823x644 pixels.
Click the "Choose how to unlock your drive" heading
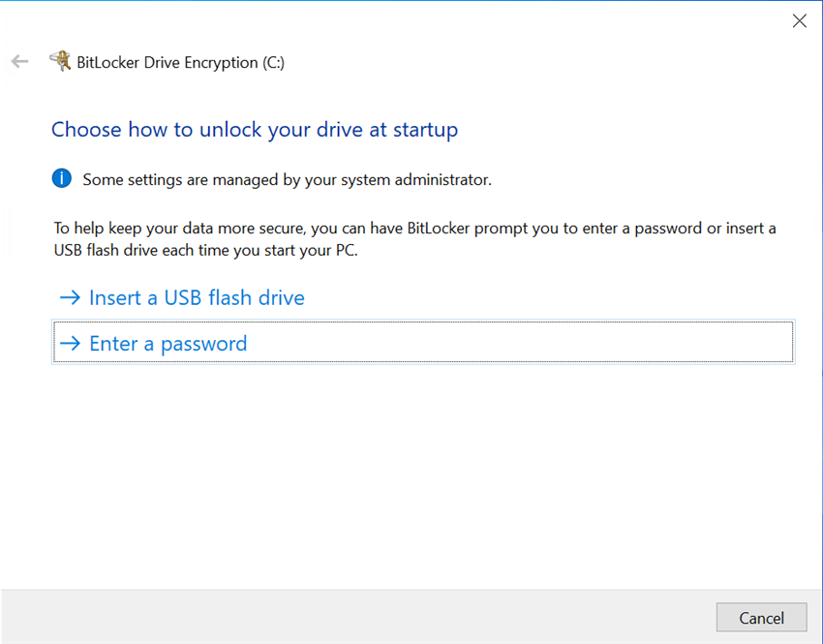255,129
